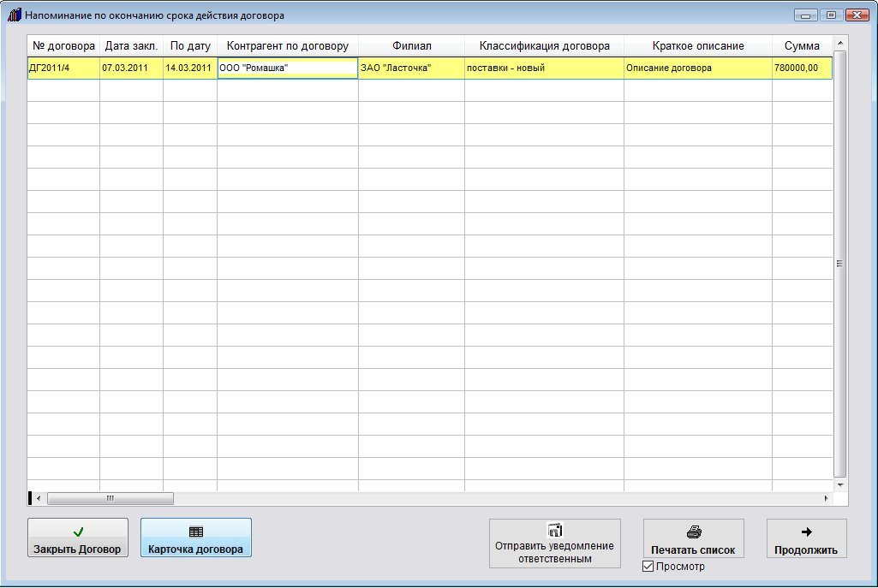
Task: Click the application icon in title bar
Action: click(14, 15)
